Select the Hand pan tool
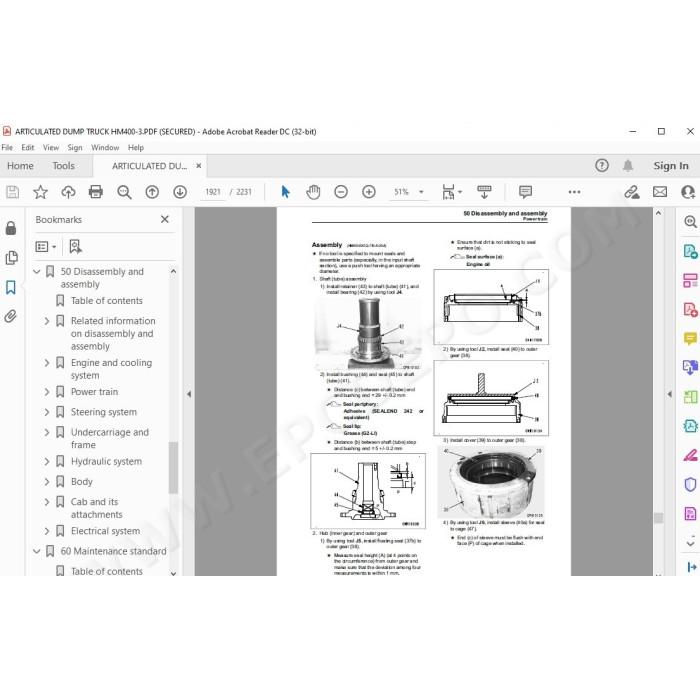700x700 pixels. coord(313,192)
